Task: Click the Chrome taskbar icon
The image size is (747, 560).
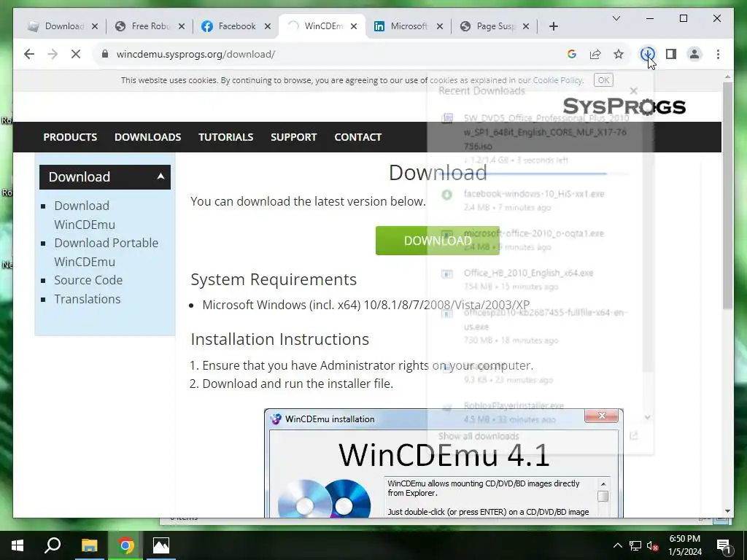Action: pyautogui.click(x=125, y=545)
